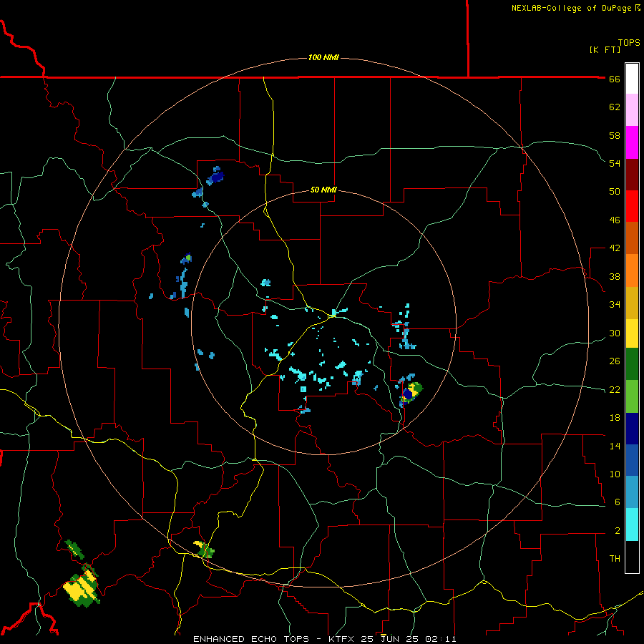Click the legend value 6

[617, 502]
